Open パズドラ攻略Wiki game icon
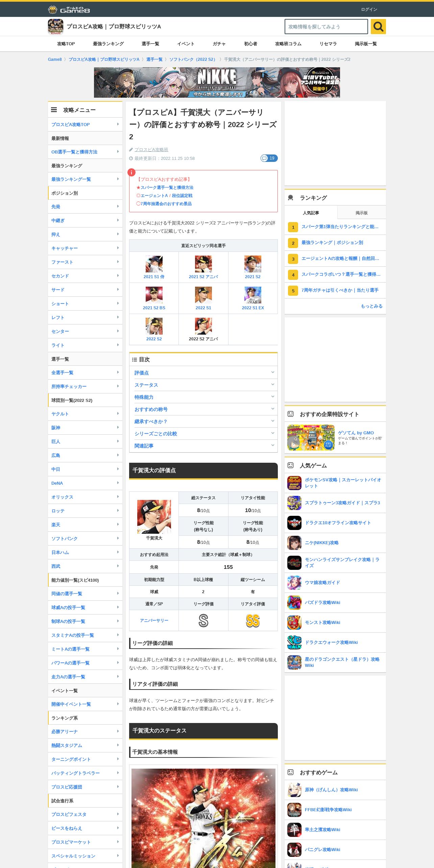434x868 pixels. pyautogui.click(x=294, y=603)
